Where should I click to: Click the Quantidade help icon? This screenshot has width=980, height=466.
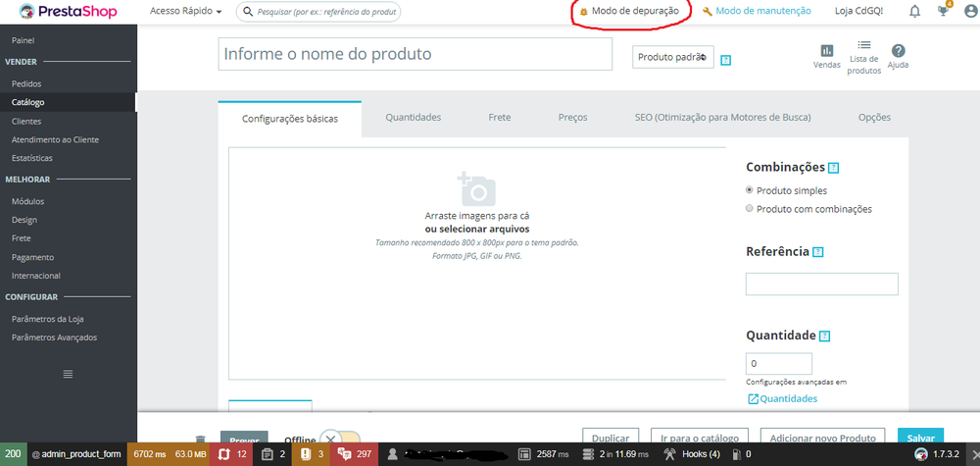coord(825,336)
